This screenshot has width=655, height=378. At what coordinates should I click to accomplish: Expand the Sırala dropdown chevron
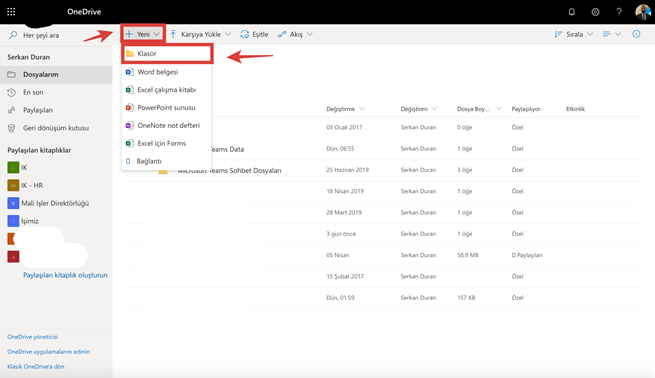click(x=590, y=34)
